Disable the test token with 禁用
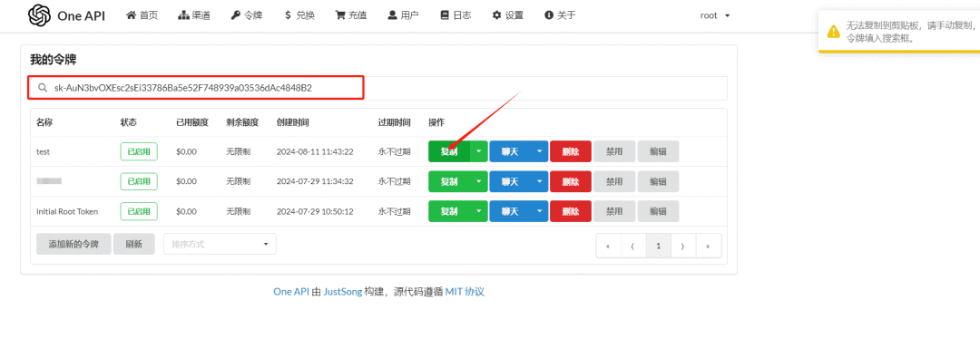980x358 pixels. point(614,151)
